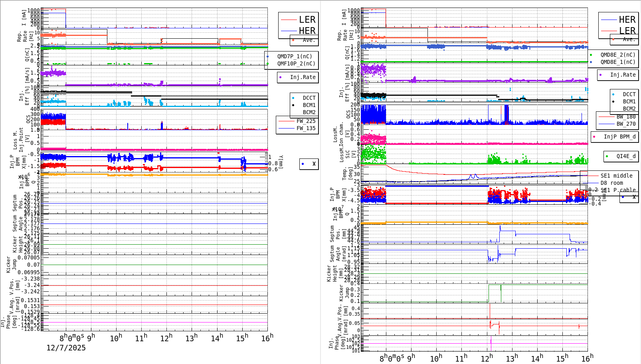Select the QI4E_d legend label
This screenshot has height=364, width=641.
coord(626,156)
